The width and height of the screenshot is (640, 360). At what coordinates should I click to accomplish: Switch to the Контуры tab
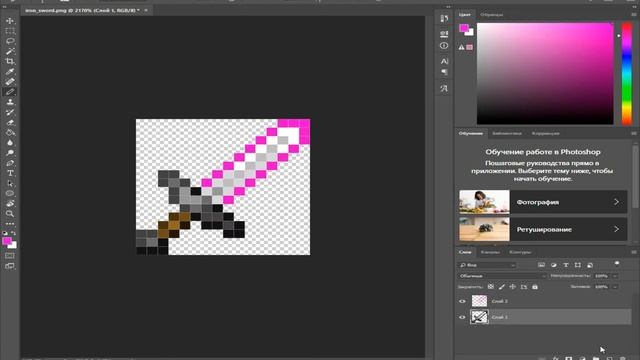[520, 252]
